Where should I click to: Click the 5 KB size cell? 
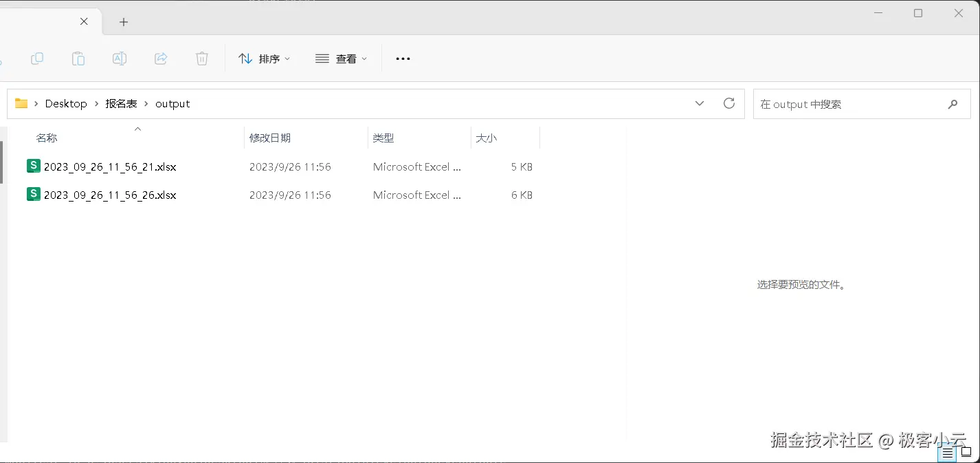[x=522, y=166]
